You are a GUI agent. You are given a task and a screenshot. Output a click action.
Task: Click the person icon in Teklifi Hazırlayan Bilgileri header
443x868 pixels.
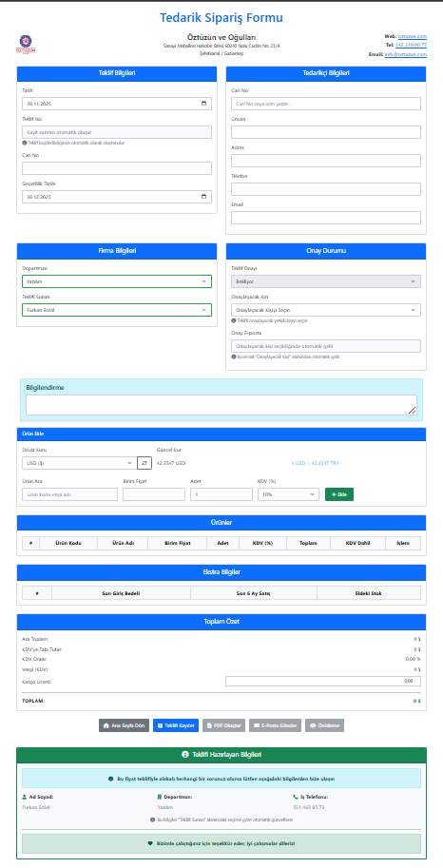point(185,755)
